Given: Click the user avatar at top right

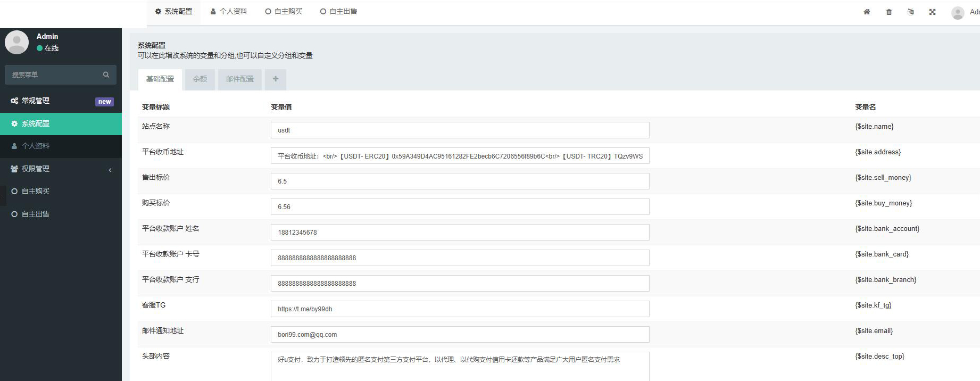Looking at the screenshot, I should pos(958,13).
